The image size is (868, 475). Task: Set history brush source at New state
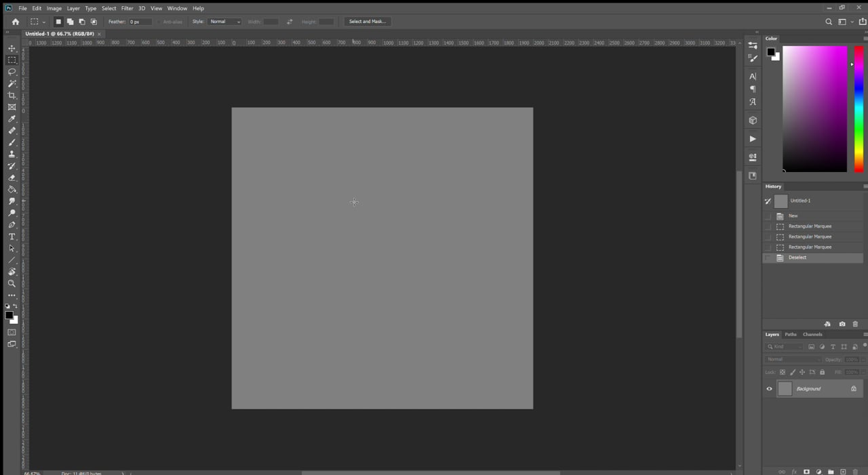(x=768, y=216)
